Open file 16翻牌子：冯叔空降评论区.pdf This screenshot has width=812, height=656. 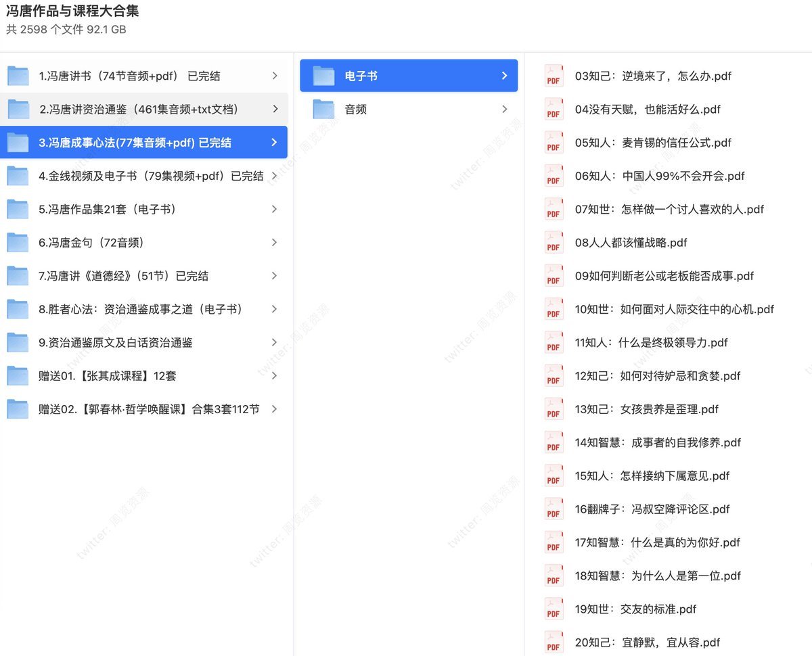[652, 509]
